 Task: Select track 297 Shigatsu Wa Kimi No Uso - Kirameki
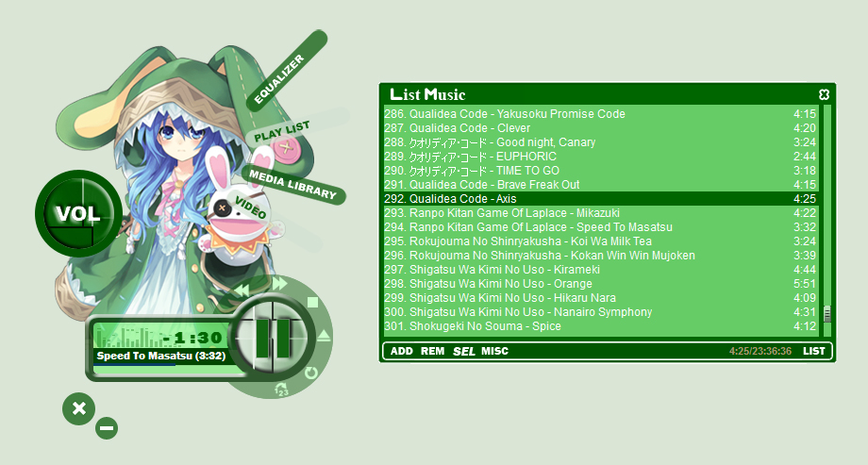601,270
